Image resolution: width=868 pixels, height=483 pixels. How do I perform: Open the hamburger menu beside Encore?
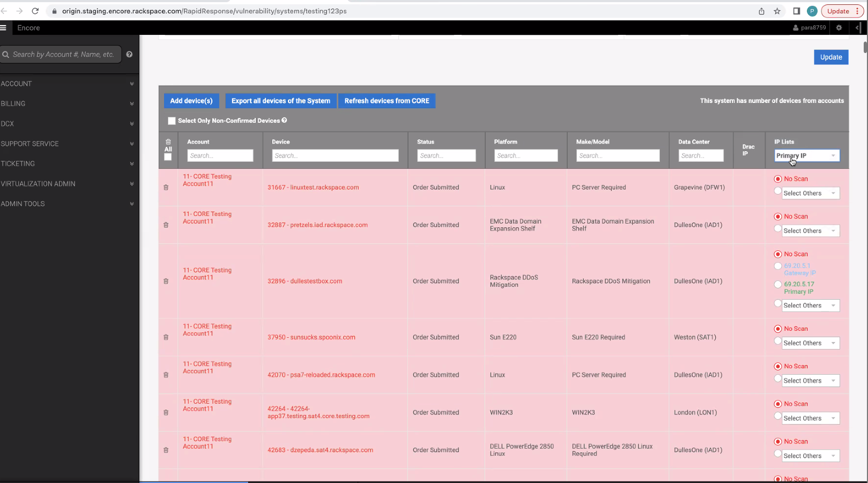tap(3, 28)
